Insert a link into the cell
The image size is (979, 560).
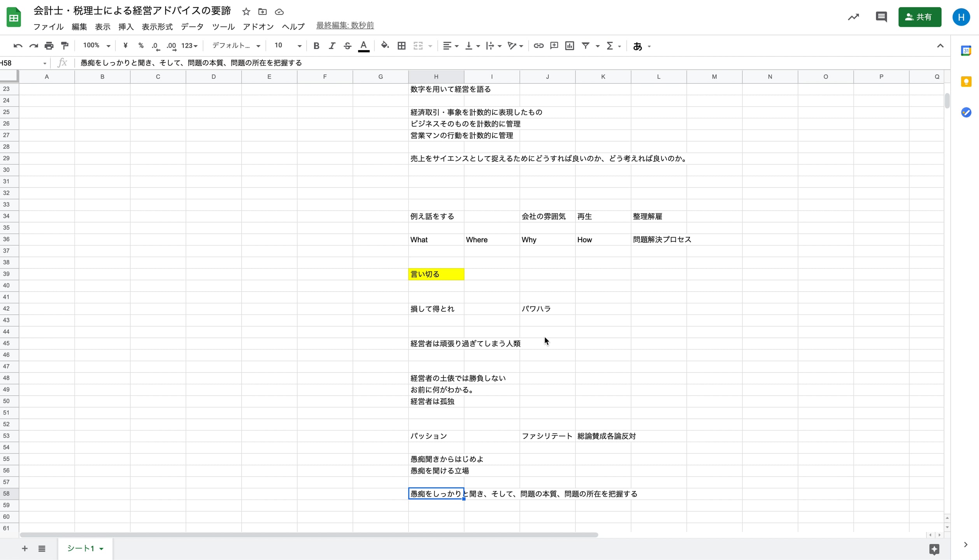(538, 45)
